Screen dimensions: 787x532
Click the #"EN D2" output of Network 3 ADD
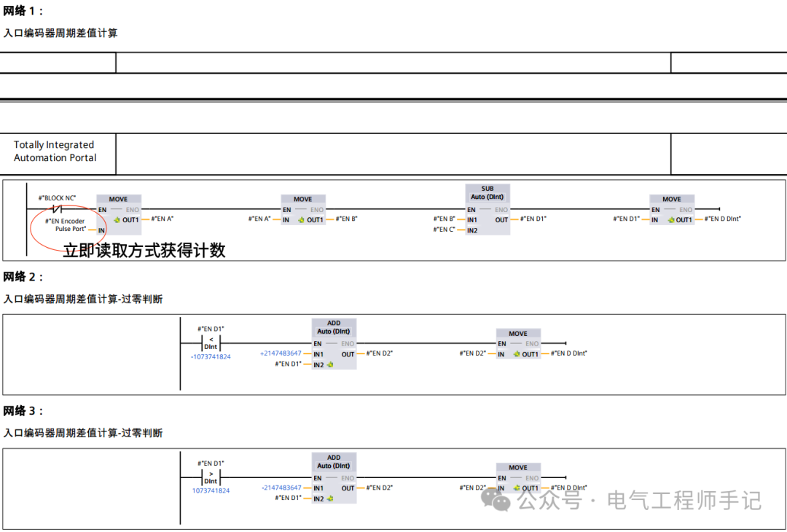[380, 488]
